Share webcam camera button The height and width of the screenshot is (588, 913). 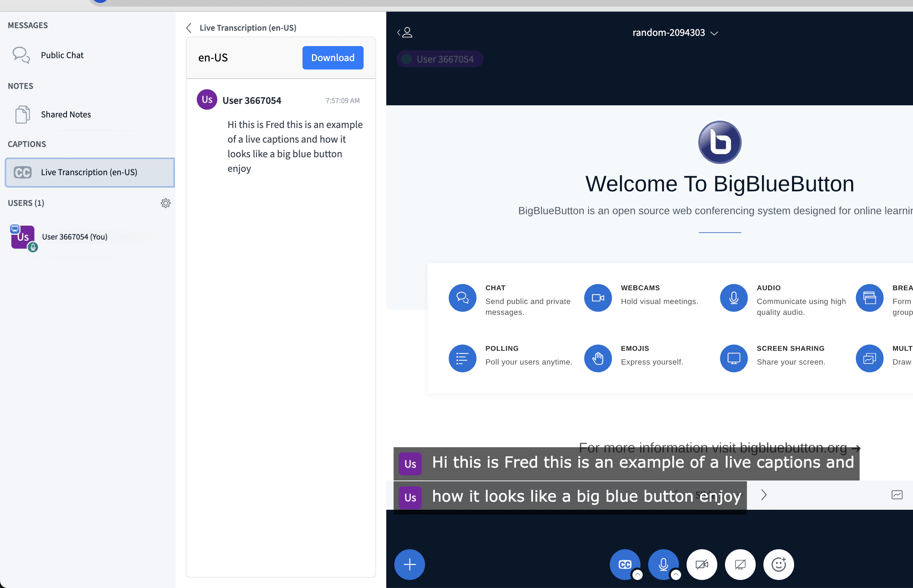click(702, 564)
